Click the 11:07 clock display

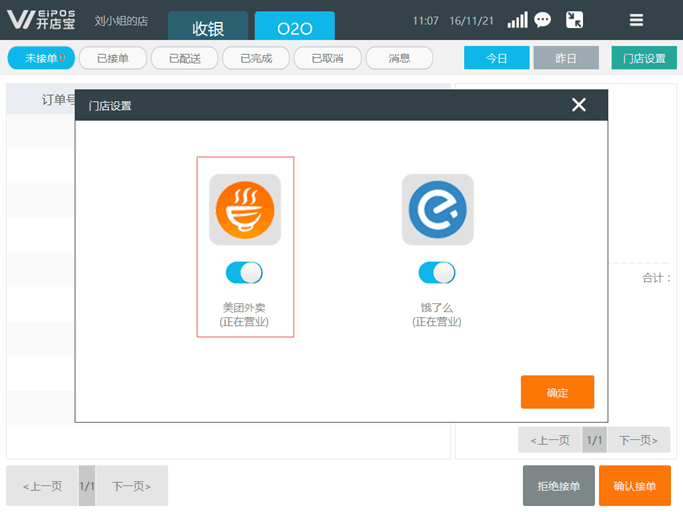point(426,21)
